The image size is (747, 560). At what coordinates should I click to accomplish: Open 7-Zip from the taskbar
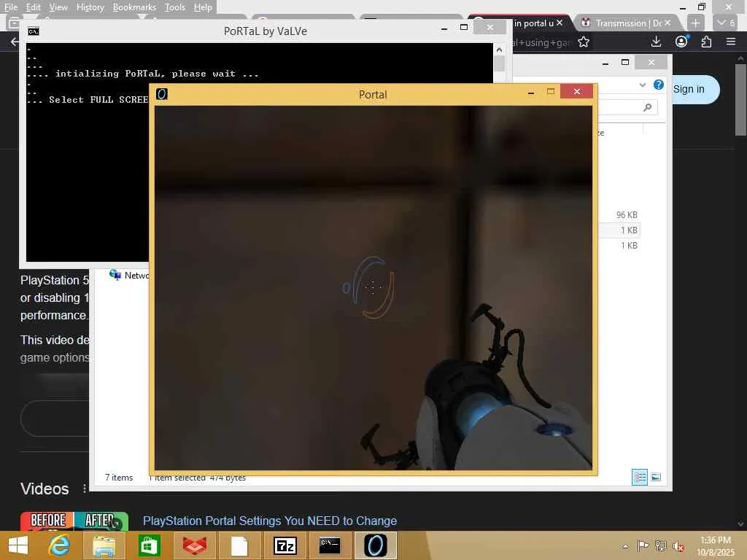(x=285, y=545)
